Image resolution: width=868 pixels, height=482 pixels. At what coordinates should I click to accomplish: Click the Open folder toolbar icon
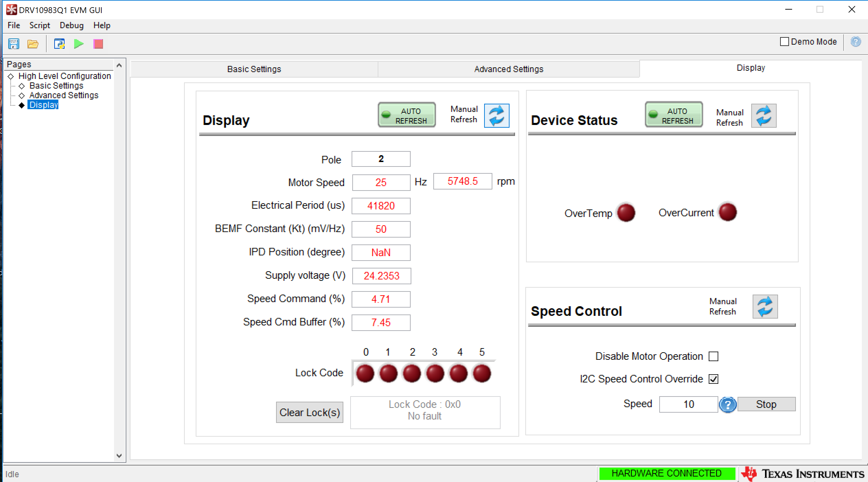coord(33,44)
